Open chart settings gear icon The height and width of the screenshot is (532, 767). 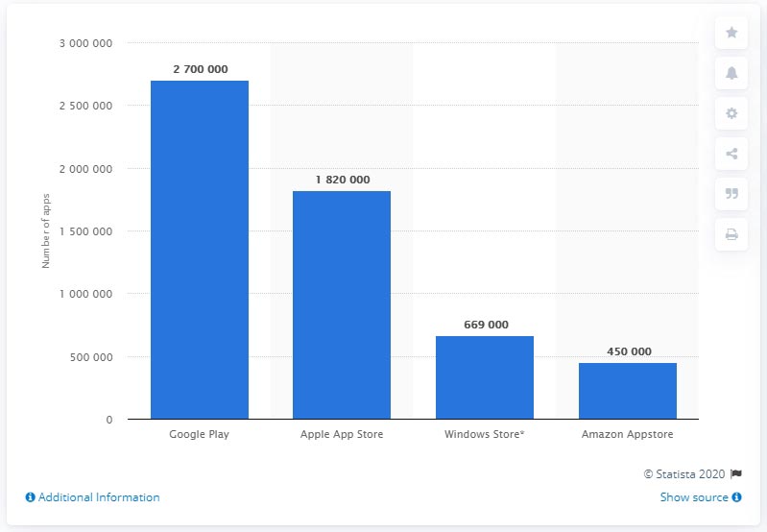click(x=731, y=113)
